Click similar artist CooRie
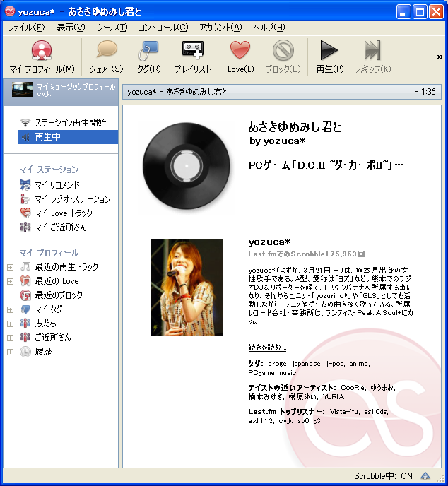 pyautogui.click(x=353, y=388)
